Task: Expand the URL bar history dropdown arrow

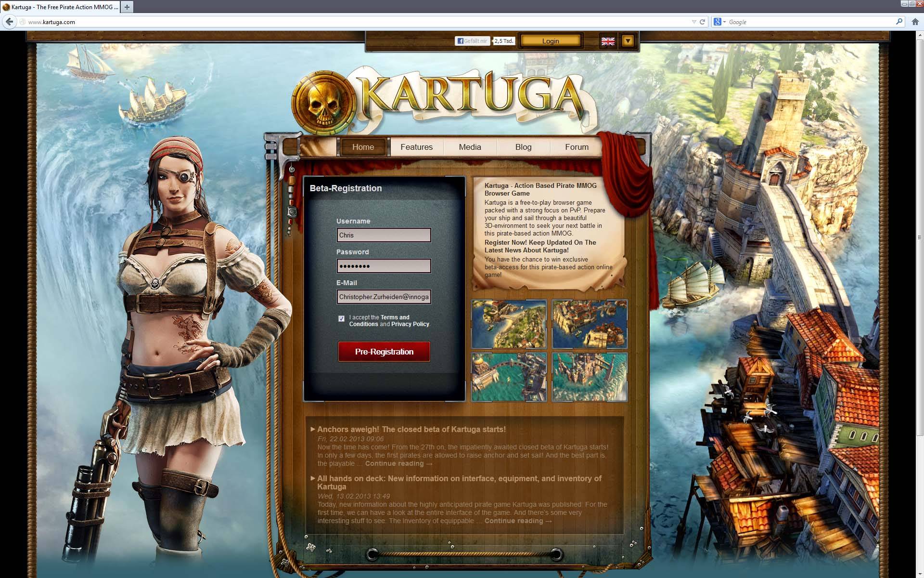Action: [693, 22]
